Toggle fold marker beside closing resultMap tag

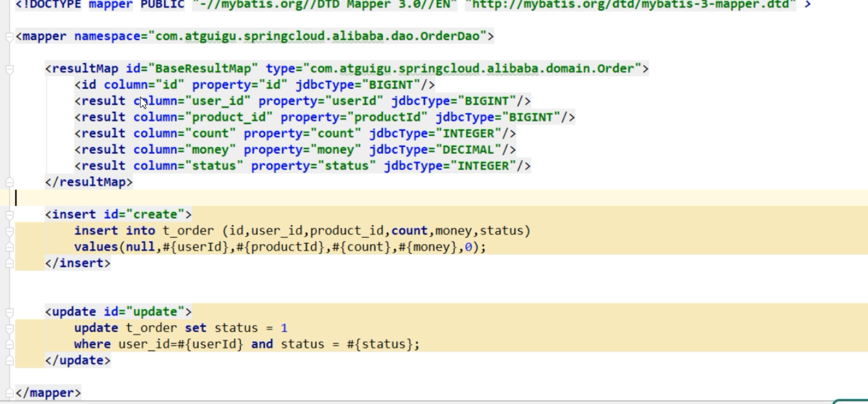pyautogui.click(x=9, y=183)
